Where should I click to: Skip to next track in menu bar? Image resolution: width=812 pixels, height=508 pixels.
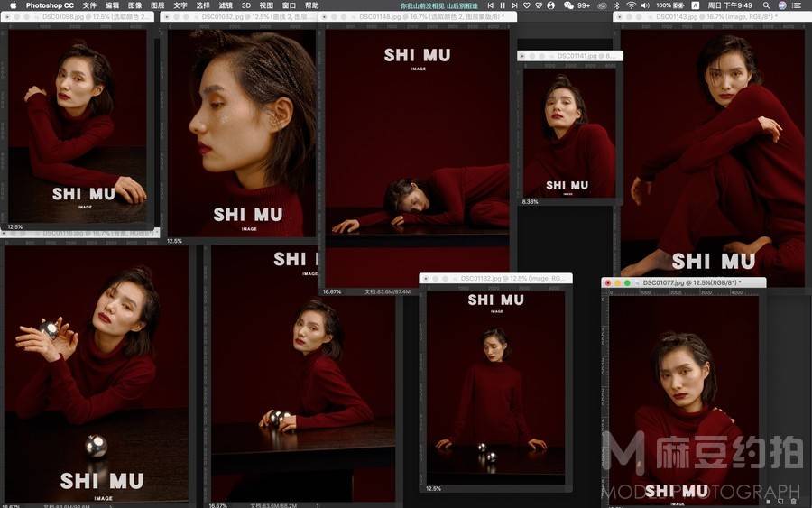click(514, 5)
